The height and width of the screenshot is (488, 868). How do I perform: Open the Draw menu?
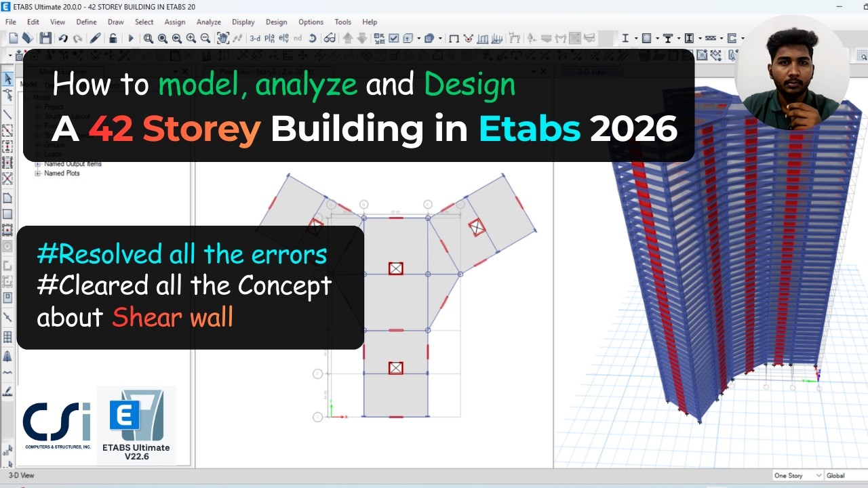(115, 22)
